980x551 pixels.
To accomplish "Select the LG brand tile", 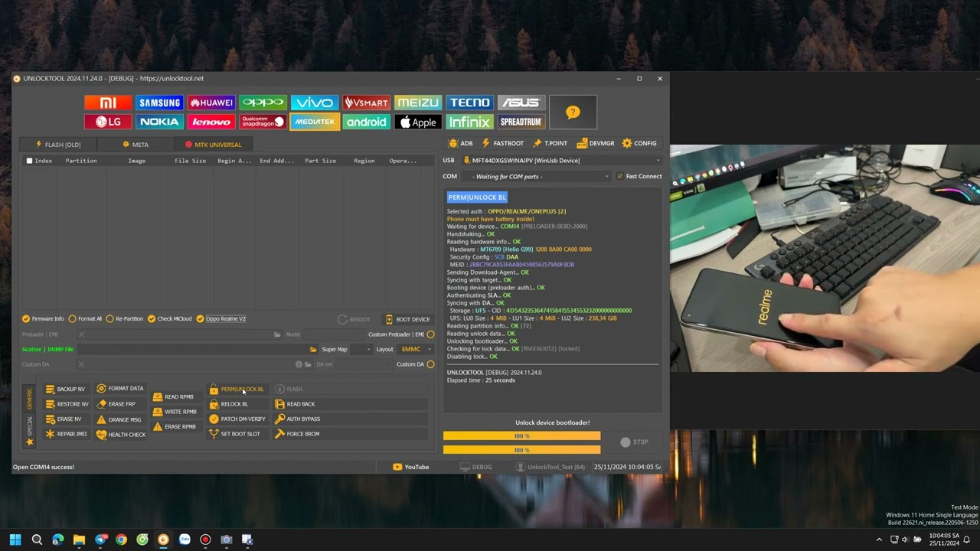I will [108, 122].
